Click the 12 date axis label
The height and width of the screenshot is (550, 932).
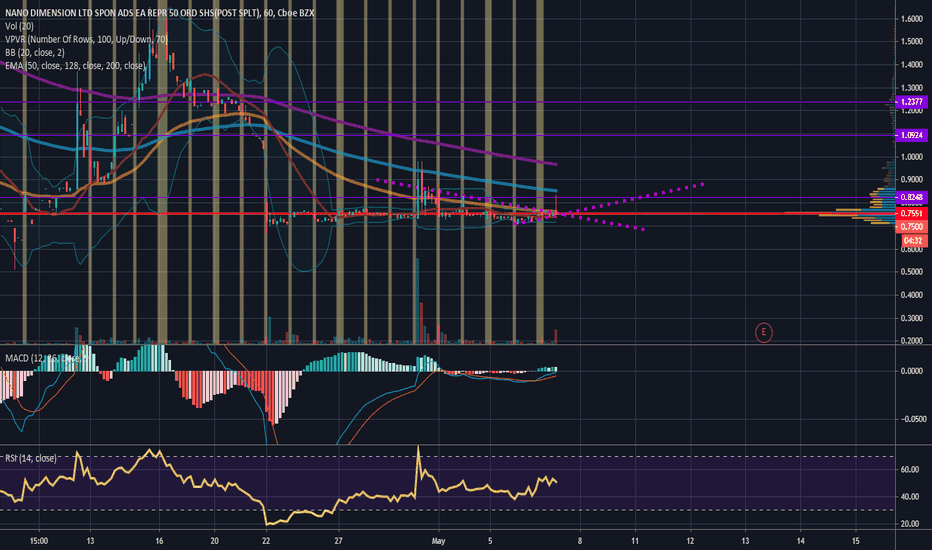tap(690, 541)
